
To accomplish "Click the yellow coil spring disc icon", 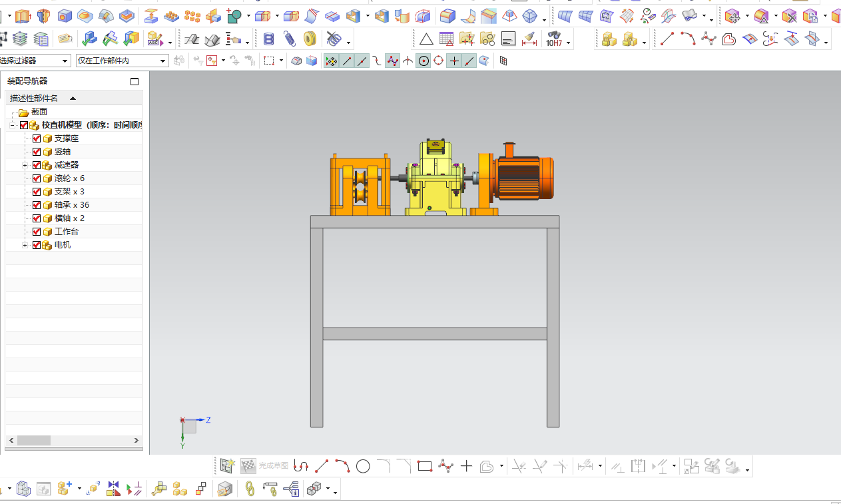I will (x=309, y=39).
